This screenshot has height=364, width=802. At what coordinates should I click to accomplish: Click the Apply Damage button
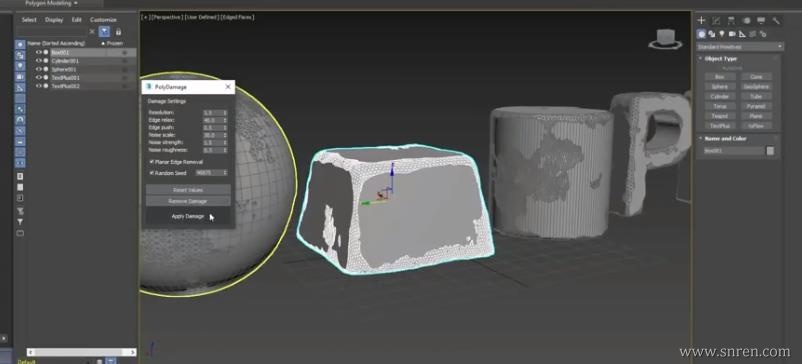188,216
